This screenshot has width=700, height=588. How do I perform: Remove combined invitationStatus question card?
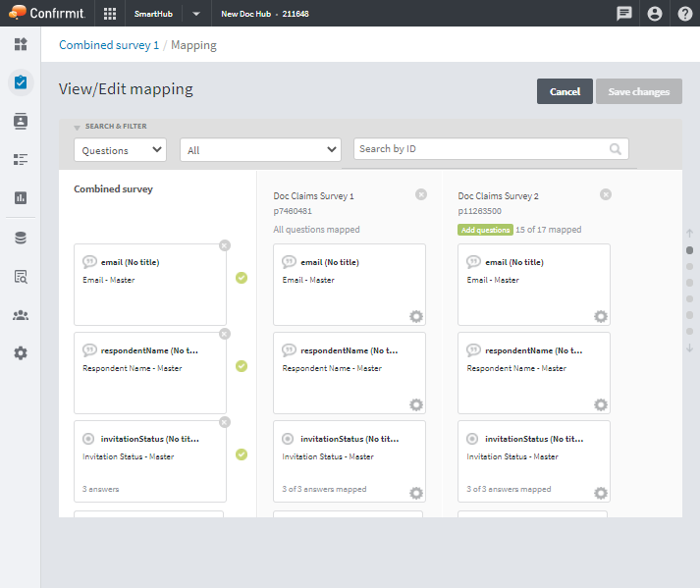(225, 422)
